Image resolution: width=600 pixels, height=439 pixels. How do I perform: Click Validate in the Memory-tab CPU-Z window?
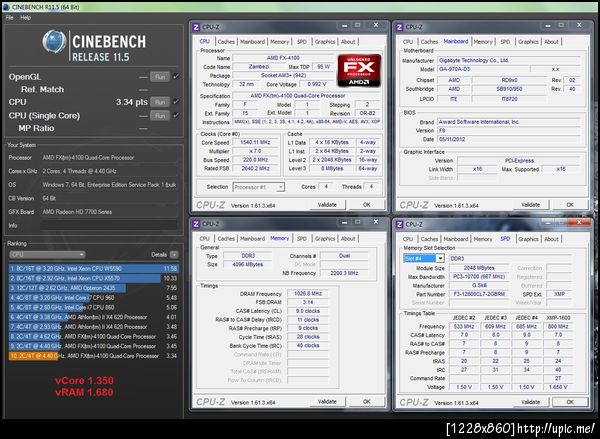(x=327, y=402)
